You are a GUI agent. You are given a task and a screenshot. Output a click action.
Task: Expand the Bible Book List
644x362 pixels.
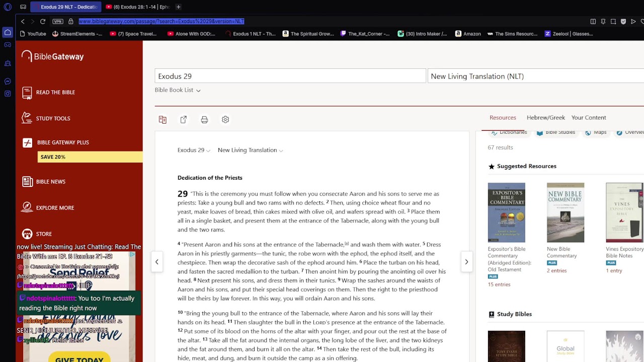178,90
